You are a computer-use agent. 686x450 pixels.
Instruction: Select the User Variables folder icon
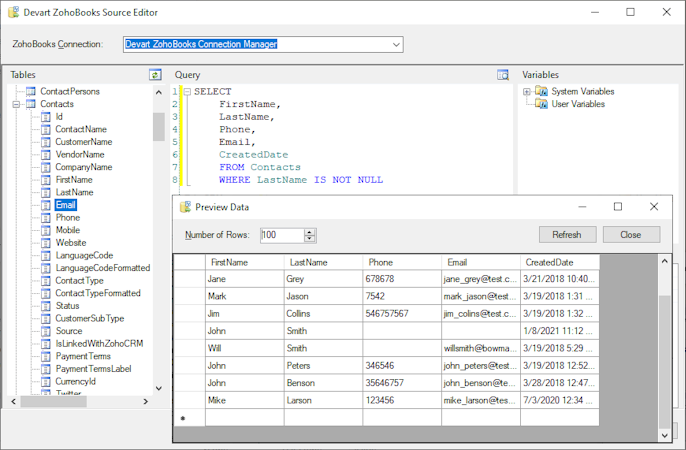541,104
